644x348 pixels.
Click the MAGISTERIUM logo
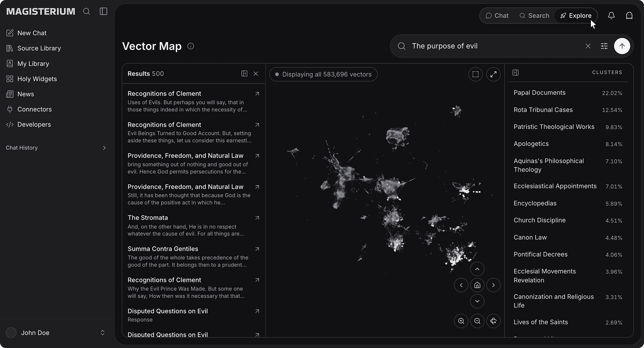coord(41,11)
